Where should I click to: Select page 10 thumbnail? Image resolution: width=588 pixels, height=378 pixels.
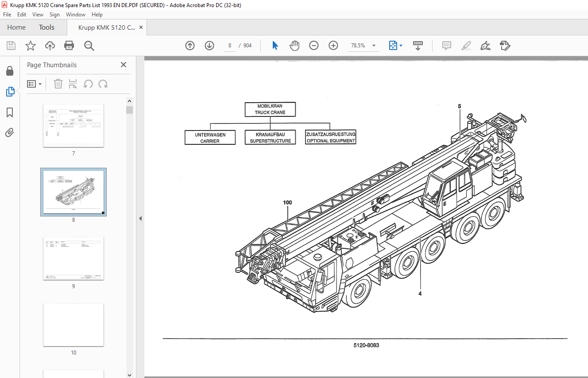[x=73, y=325]
